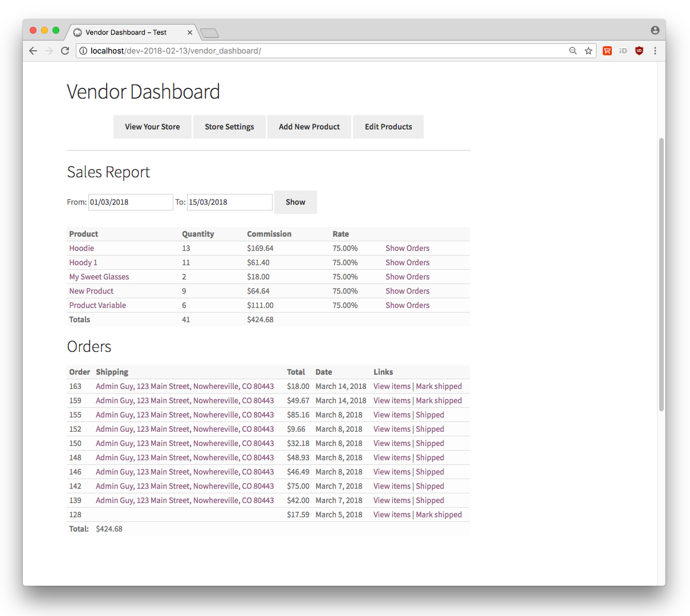Bookmark this page with the star icon

[588, 51]
